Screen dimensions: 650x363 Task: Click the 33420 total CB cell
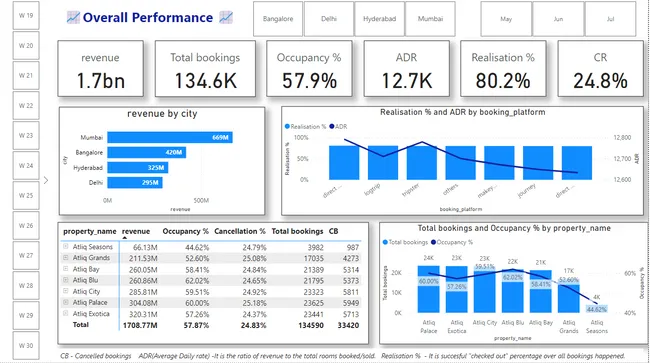point(348,325)
